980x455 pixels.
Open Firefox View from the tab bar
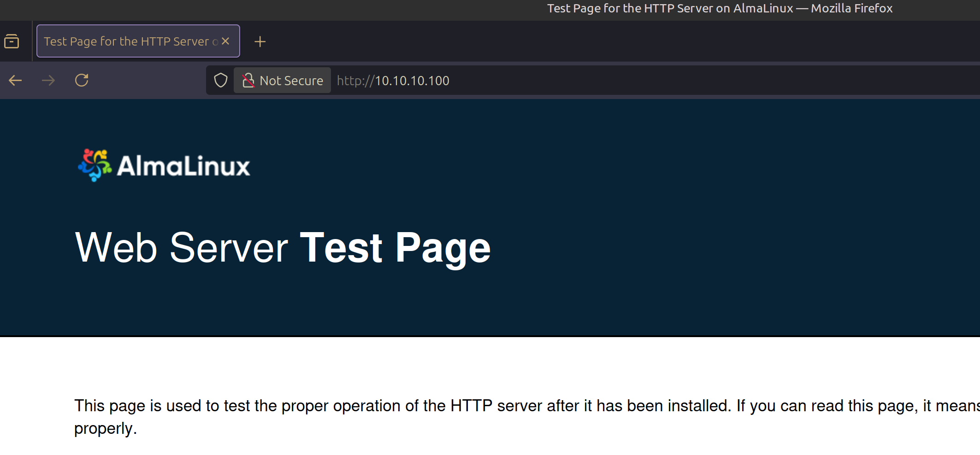pos(12,41)
